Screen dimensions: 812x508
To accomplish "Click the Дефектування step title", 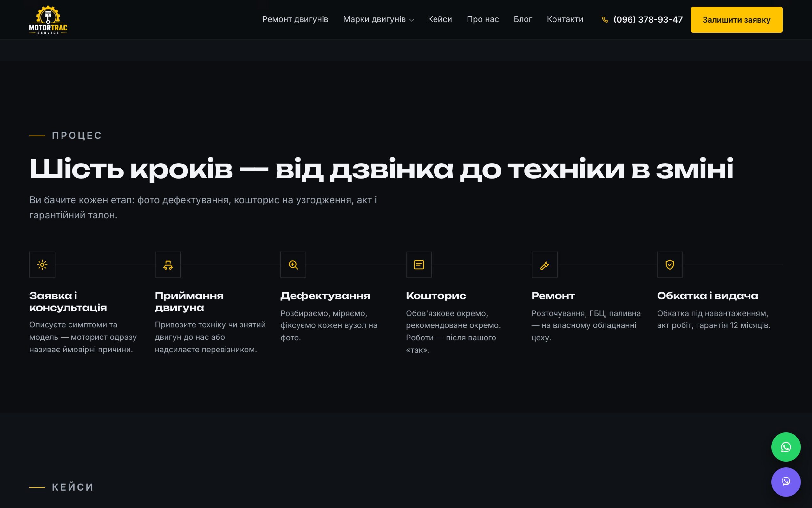I will tap(325, 296).
